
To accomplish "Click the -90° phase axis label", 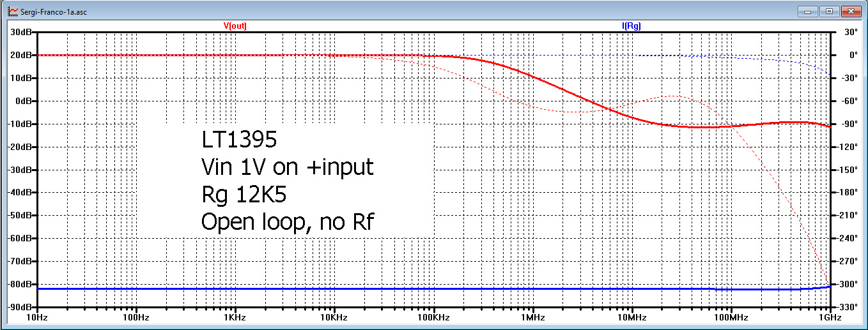I will tap(849, 124).
